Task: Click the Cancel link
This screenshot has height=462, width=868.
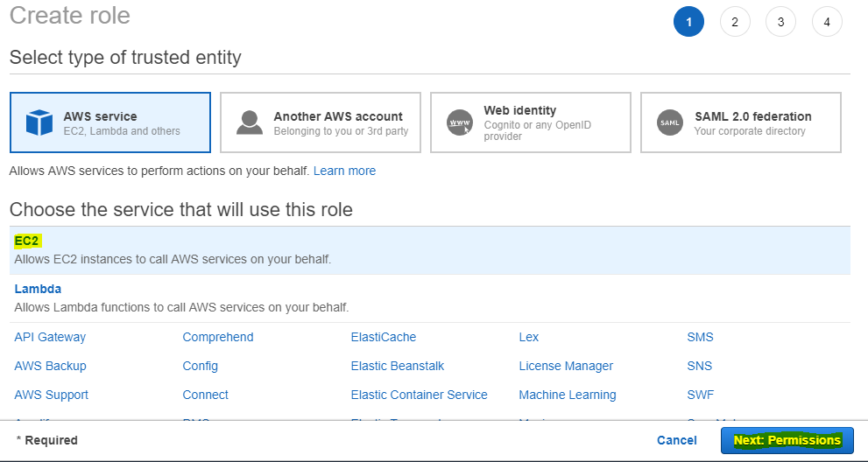Action: [676, 440]
